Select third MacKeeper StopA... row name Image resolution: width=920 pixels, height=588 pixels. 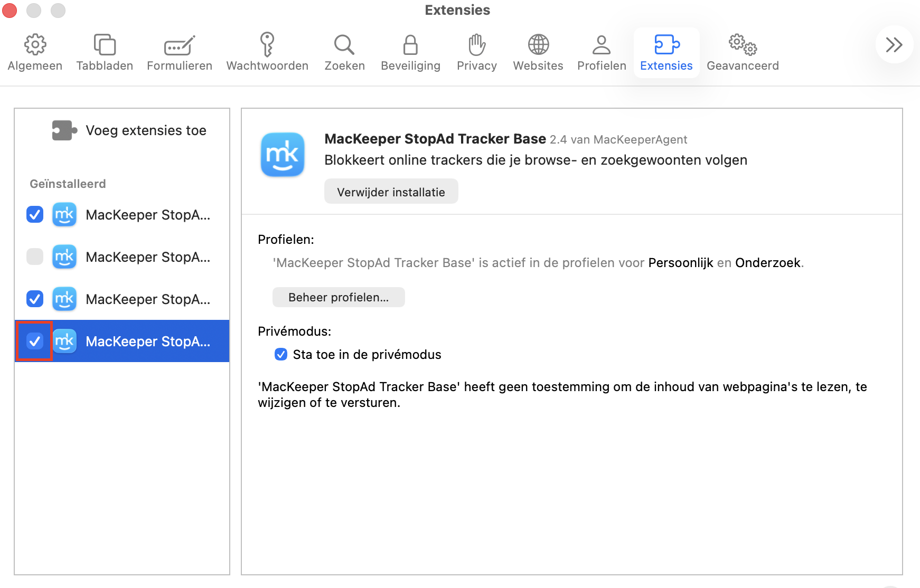tap(148, 299)
